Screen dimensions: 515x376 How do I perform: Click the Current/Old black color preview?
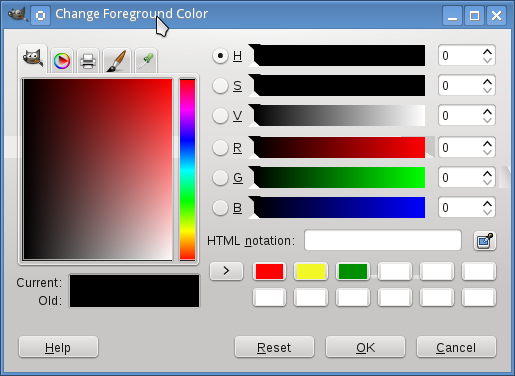(x=134, y=291)
